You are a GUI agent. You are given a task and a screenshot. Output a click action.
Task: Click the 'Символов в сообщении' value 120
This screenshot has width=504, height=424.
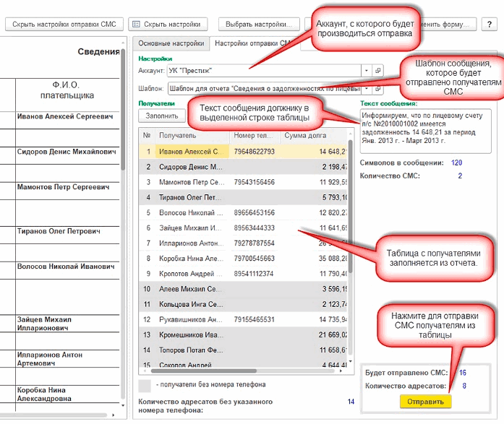(456, 163)
